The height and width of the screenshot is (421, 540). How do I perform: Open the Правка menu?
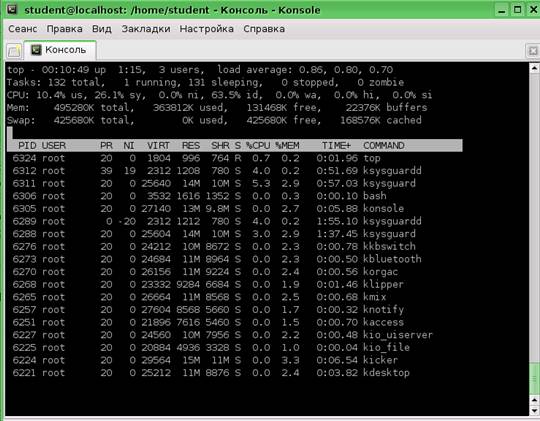pos(64,29)
